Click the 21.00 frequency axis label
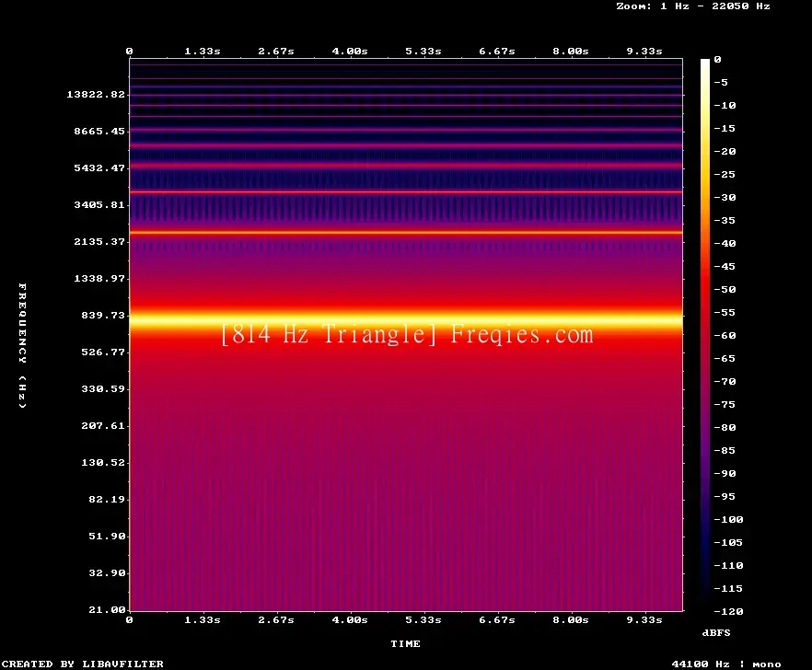812x670 pixels. click(107, 609)
